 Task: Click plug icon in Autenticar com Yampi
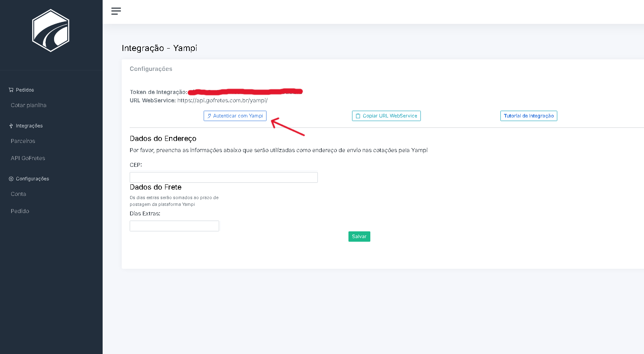pyautogui.click(x=209, y=116)
